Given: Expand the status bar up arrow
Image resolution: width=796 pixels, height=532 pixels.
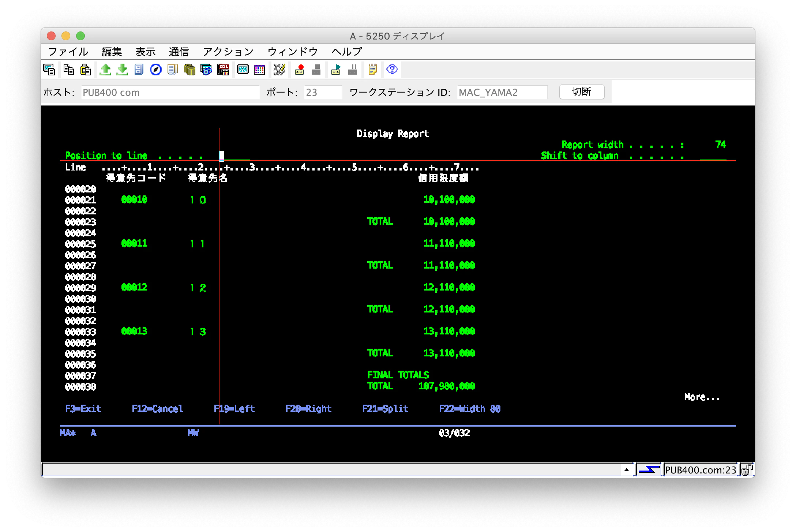Looking at the screenshot, I should pos(627,470).
